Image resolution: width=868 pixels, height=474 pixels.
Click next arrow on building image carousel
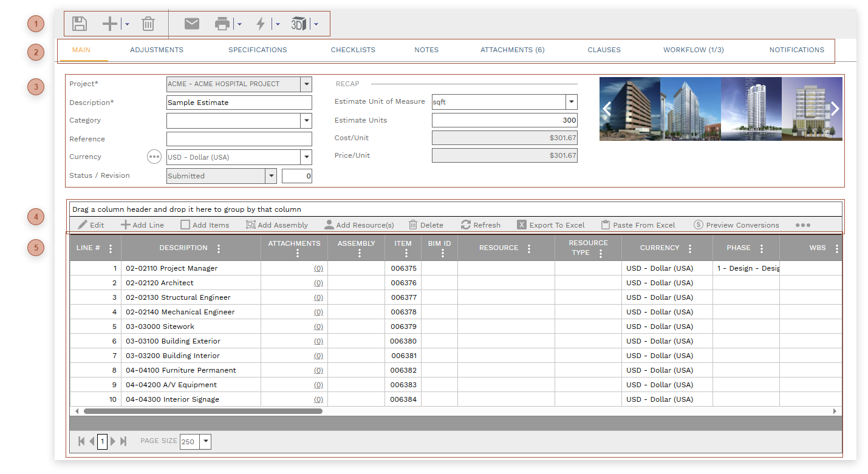(x=835, y=109)
